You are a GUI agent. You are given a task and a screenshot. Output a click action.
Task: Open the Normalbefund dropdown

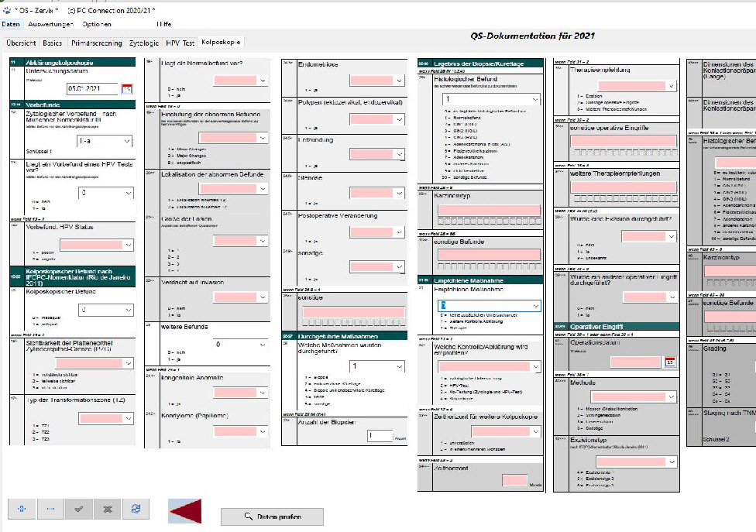(x=240, y=81)
